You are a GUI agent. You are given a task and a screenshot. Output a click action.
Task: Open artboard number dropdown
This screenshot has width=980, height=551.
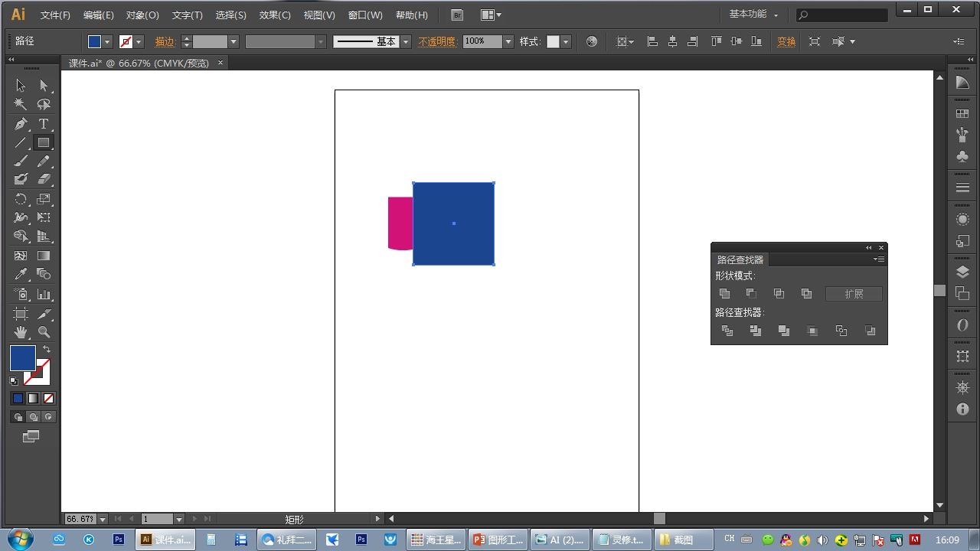(x=179, y=519)
